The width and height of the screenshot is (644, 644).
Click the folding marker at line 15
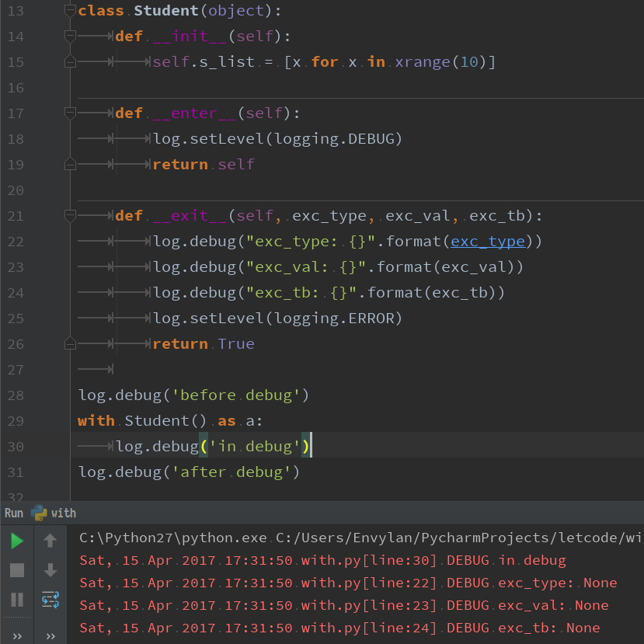point(69,61)
